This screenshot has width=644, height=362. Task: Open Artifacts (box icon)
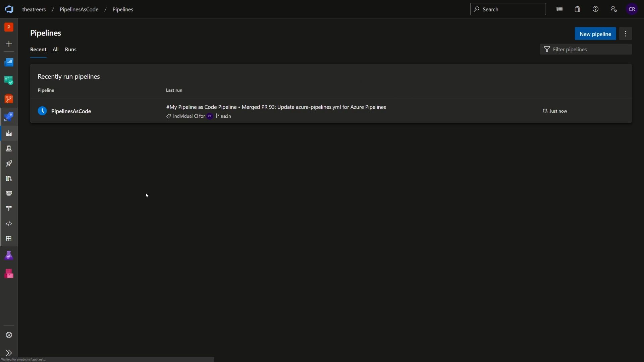coord(9,274)
